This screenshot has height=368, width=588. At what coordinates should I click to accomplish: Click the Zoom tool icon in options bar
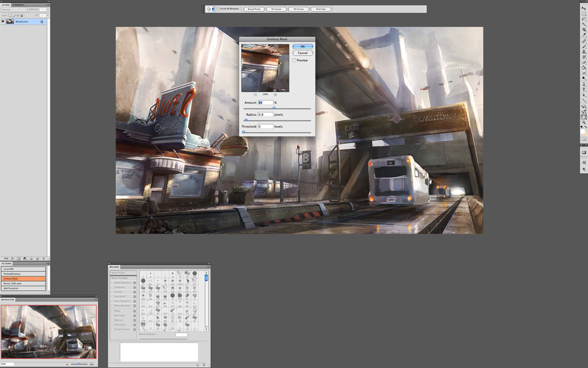pos(208,9)
